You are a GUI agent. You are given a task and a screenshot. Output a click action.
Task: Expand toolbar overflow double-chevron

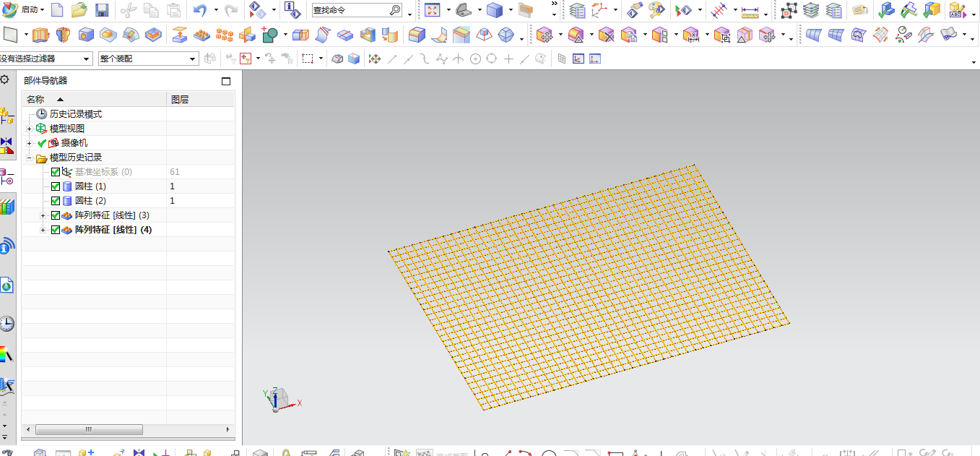point(554,4)
